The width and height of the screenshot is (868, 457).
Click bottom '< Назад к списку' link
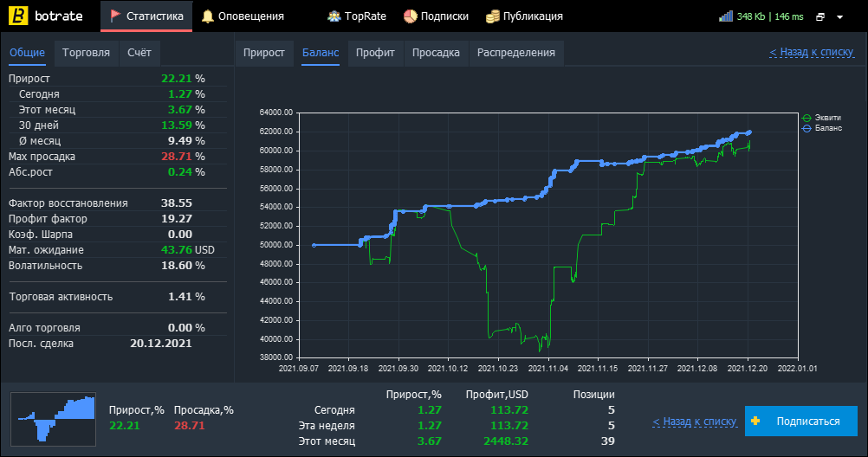coord(695,422)
